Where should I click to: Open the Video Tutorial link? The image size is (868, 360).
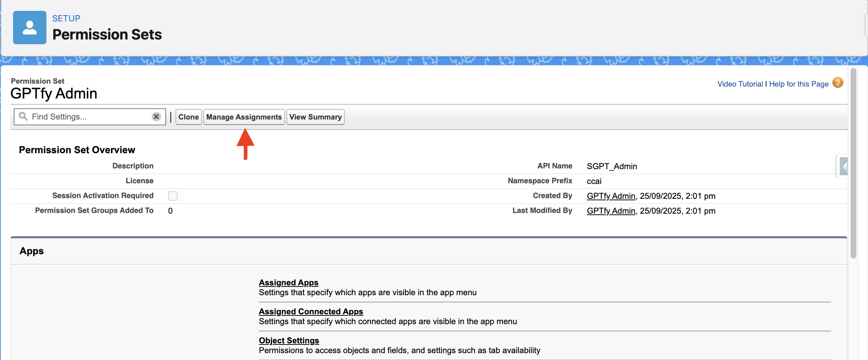[740, 84]
